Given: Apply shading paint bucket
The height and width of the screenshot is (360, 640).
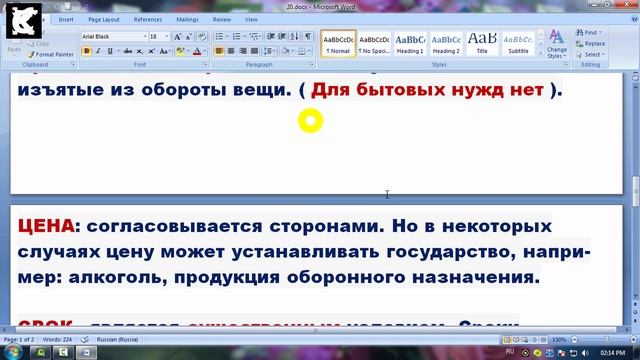Looking at the screenshot, I should click(x=285, y=51).
